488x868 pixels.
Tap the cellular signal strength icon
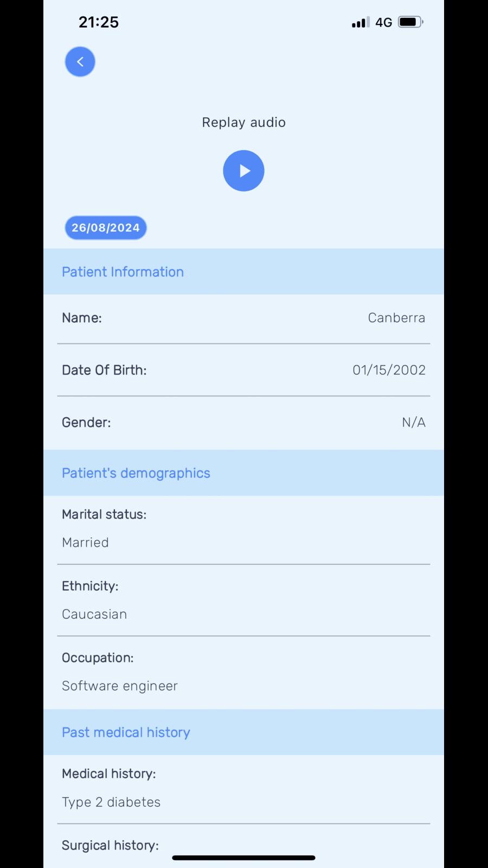click(x=361, y=22)
